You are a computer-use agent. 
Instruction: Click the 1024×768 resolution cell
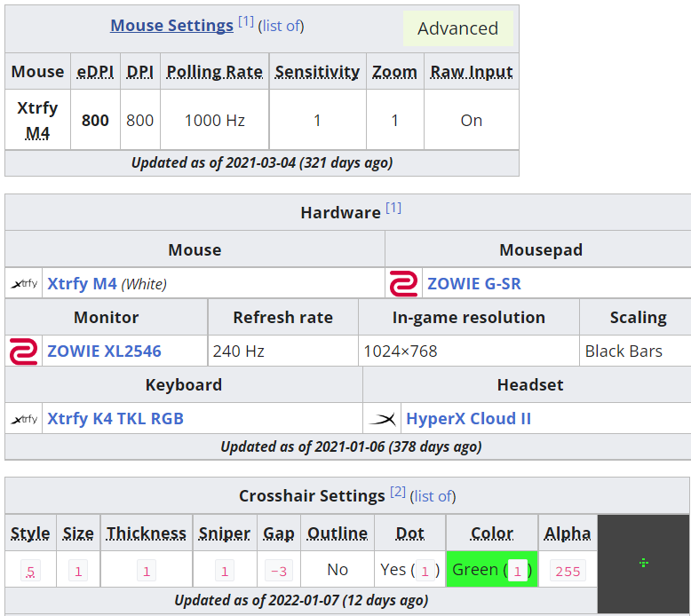pyautogui.click(x=468, y=351)
